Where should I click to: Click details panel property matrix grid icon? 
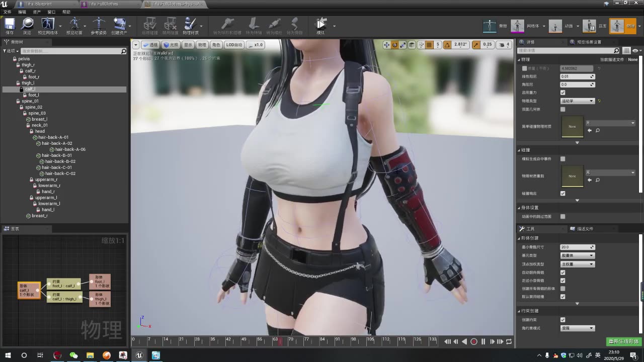click(626, 51)
